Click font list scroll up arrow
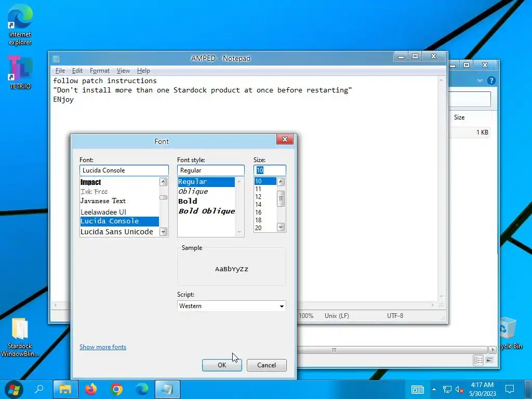Viewport: 532px width, 399px height. 164,181
